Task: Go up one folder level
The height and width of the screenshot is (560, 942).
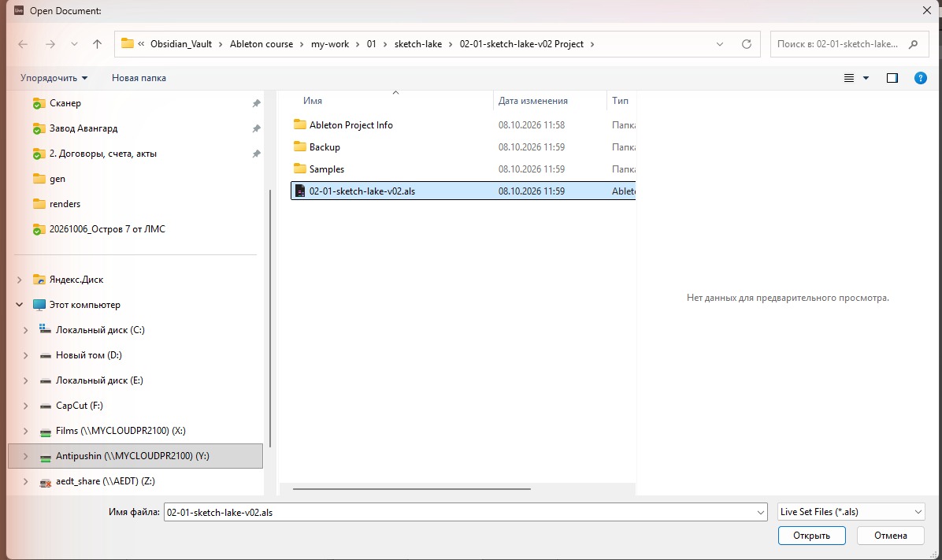Action: (x=98, y=44)
